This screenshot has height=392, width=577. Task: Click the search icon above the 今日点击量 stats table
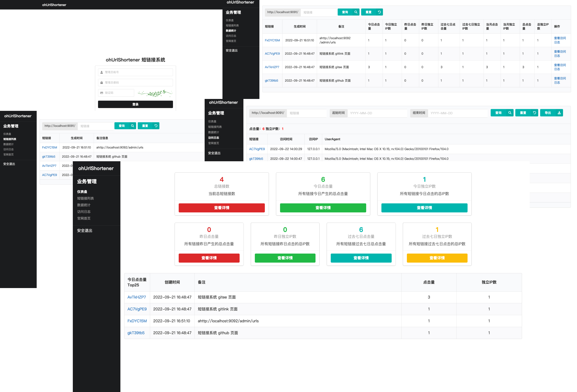point(355,12)
